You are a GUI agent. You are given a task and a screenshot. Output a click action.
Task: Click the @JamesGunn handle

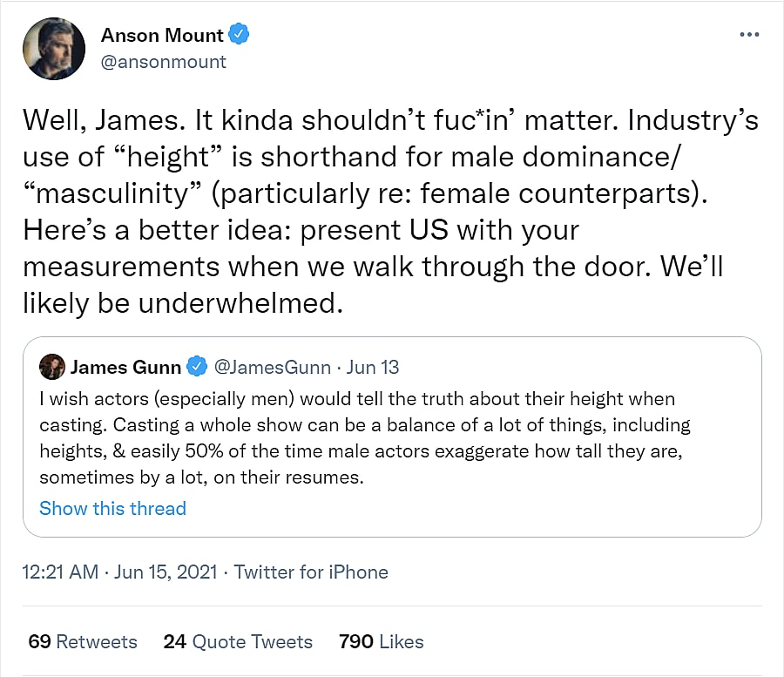click(x=272, y=367)
